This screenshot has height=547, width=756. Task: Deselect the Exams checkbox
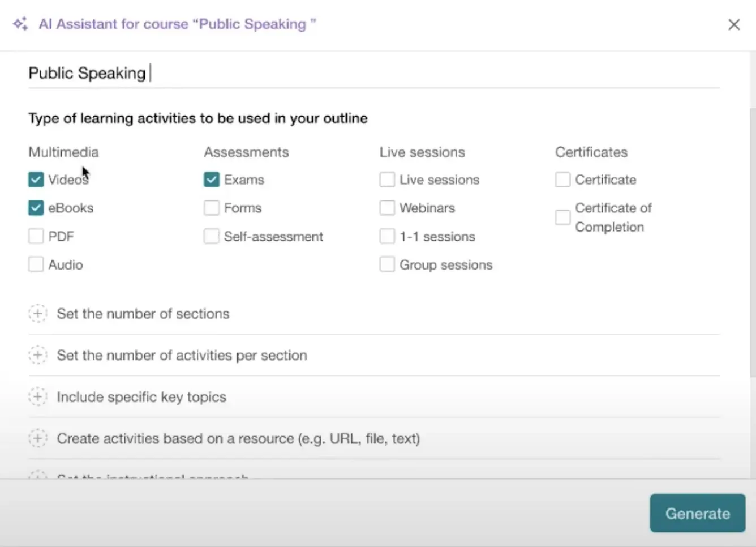click(212, 180)
